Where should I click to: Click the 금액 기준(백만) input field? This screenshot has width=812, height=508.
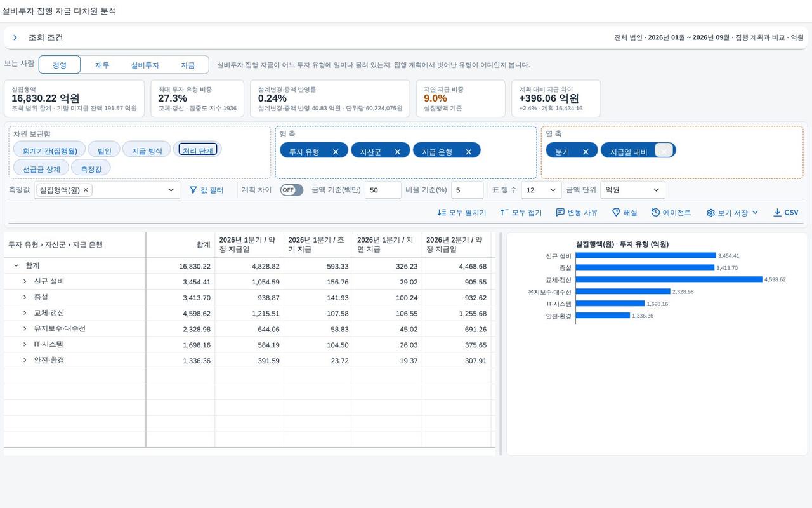[x=383, y=190]
